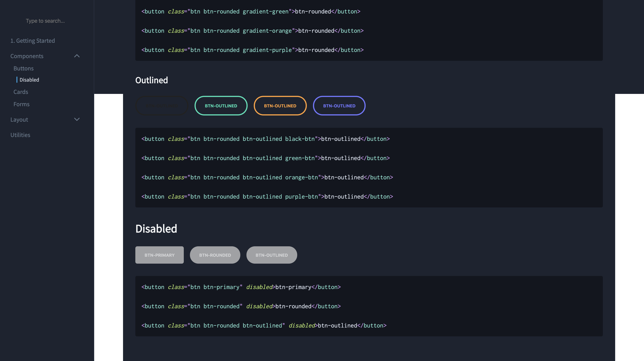This screenshot has height=361, width=644.
Task: Click the disabled BTN-OUTLINED button
Action: coord(271,255)
